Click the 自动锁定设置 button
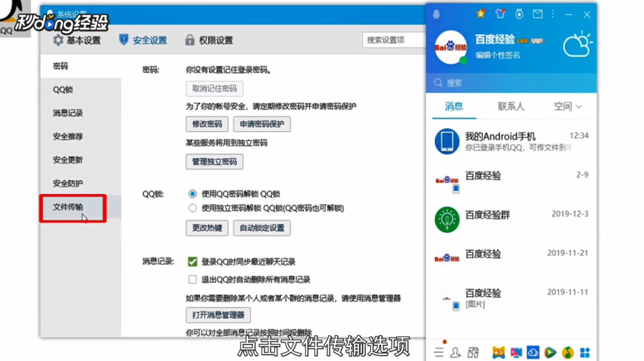The width and height of the screenshot is (644, 361). pos(262,228)
